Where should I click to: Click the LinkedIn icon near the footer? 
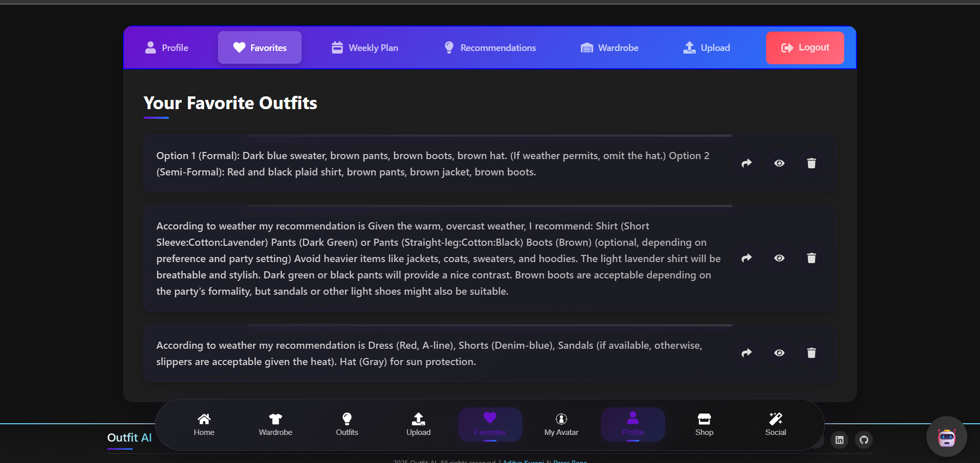(839, 440)
